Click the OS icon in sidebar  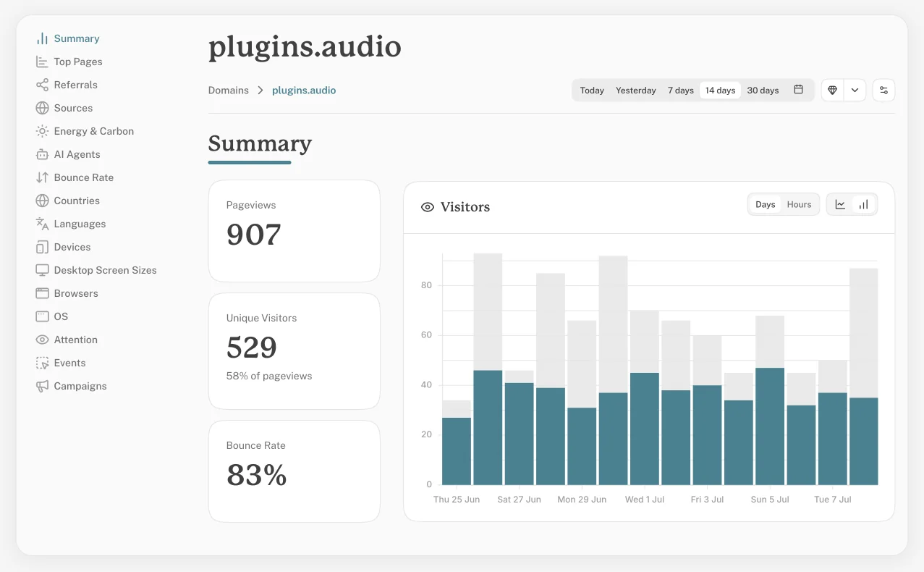point(42,316)
